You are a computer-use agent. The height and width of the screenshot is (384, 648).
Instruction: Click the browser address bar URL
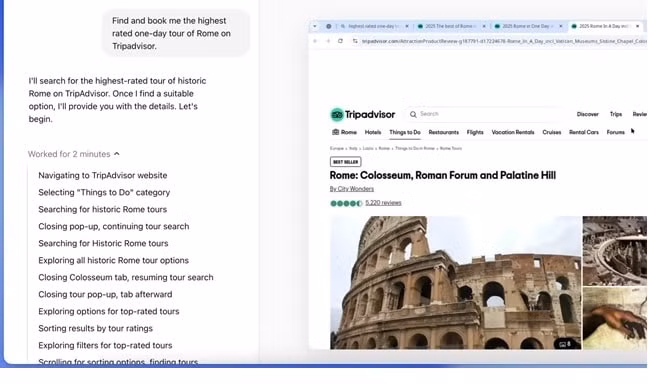pyautogui.click(x=504, y=41)
